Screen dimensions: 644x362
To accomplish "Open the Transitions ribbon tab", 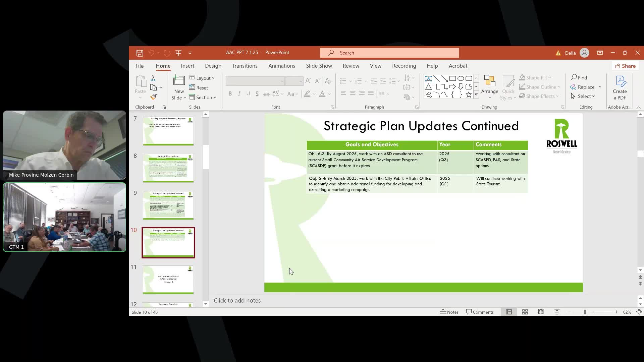I will [x=245, y=66].
